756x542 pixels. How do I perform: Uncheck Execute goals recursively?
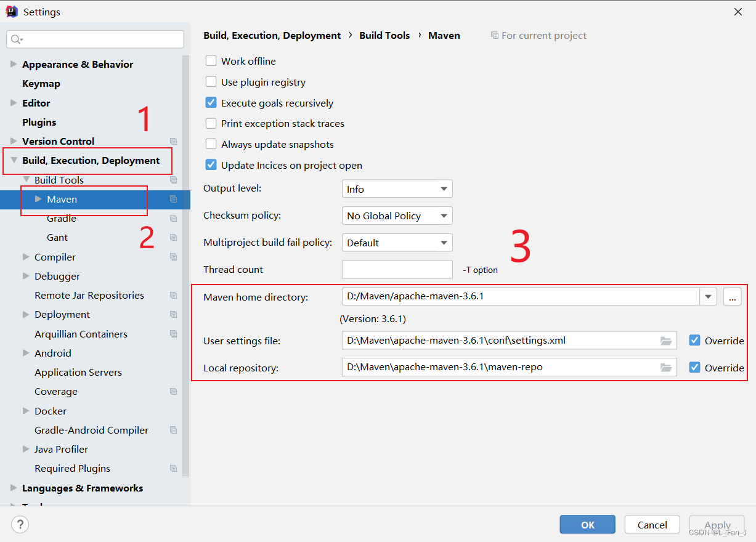tap(211, 103)
